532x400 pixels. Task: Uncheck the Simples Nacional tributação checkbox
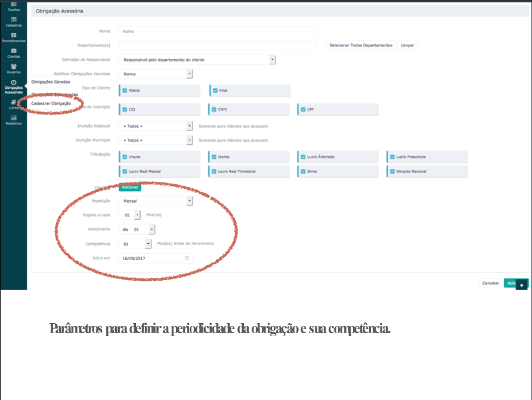click(392, 171)
